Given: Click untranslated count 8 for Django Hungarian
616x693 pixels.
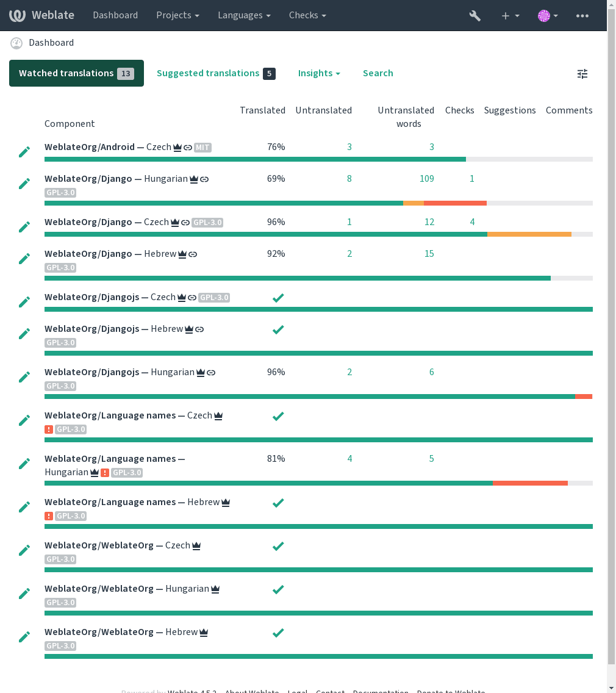Looking at the screenshot, I should 349,179.
